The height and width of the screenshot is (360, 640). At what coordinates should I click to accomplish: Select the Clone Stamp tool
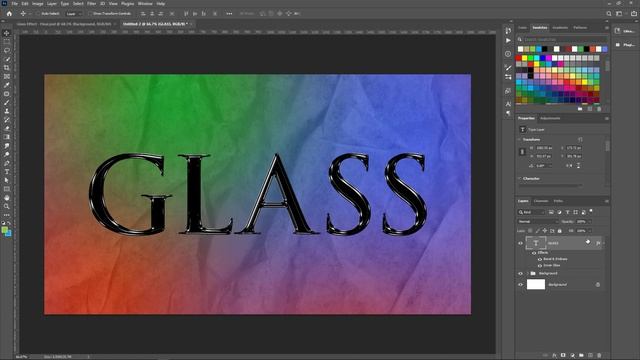7,111
